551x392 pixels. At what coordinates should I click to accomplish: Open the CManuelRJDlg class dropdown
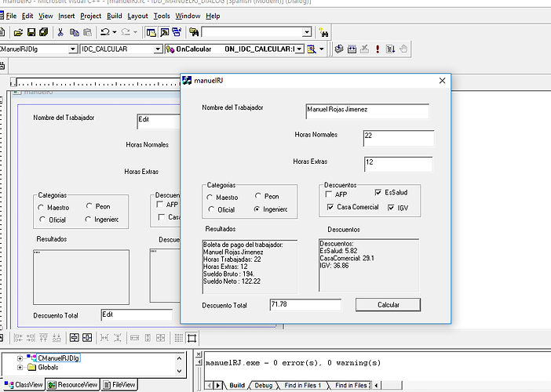73,49
